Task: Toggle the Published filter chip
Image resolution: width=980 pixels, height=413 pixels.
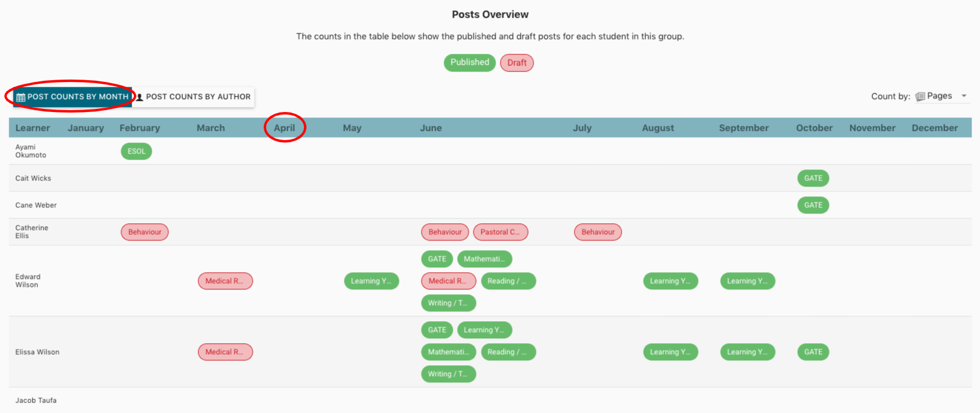Action: coord(469,62)
